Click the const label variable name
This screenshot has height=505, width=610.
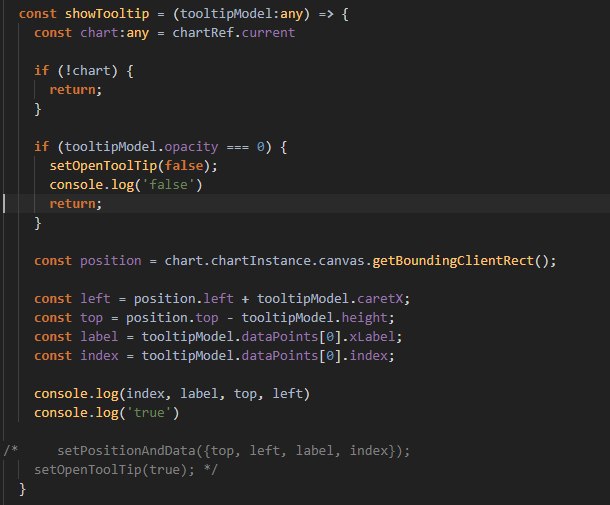click(99, 337)
